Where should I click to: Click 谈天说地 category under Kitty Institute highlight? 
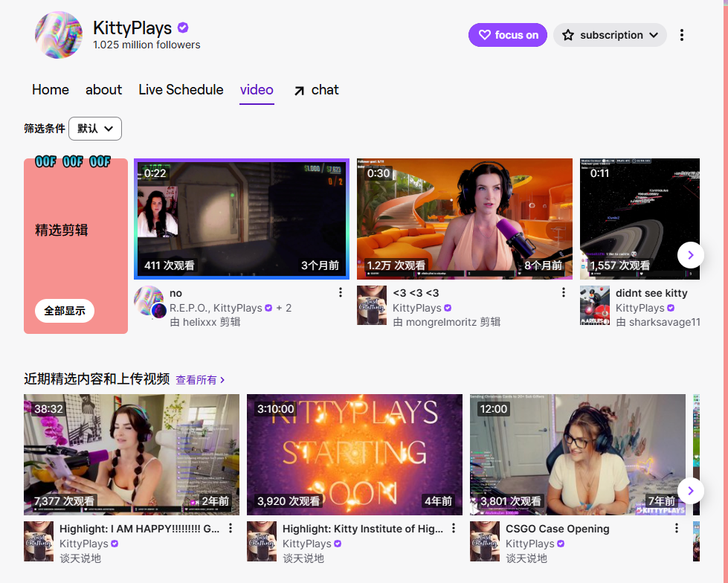303,558
